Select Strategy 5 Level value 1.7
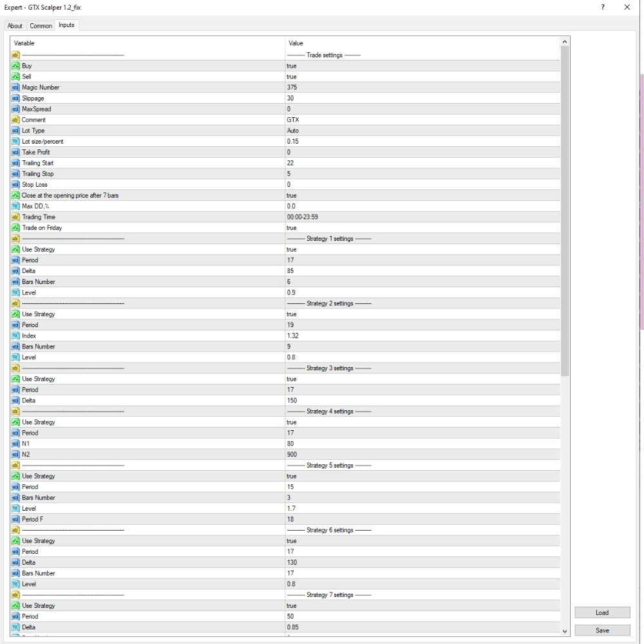Image resolution: width=644 pixels, height=644 pixels. click(291, 509)
